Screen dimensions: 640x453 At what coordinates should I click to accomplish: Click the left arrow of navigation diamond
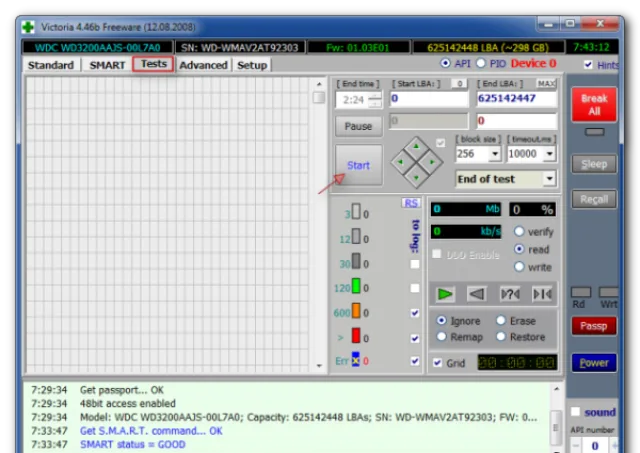[x=400, y=162]
